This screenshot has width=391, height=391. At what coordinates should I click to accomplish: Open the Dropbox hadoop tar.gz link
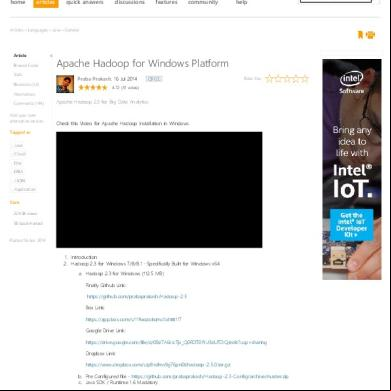(x=158, y=365)
